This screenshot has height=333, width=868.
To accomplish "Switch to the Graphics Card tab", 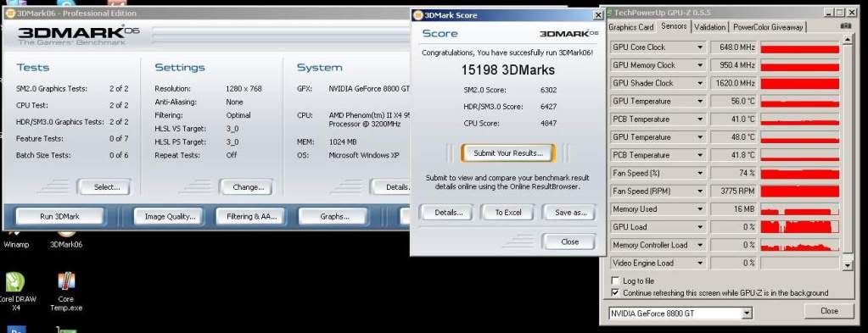I will pyautogui.click(x=630, y=27).
